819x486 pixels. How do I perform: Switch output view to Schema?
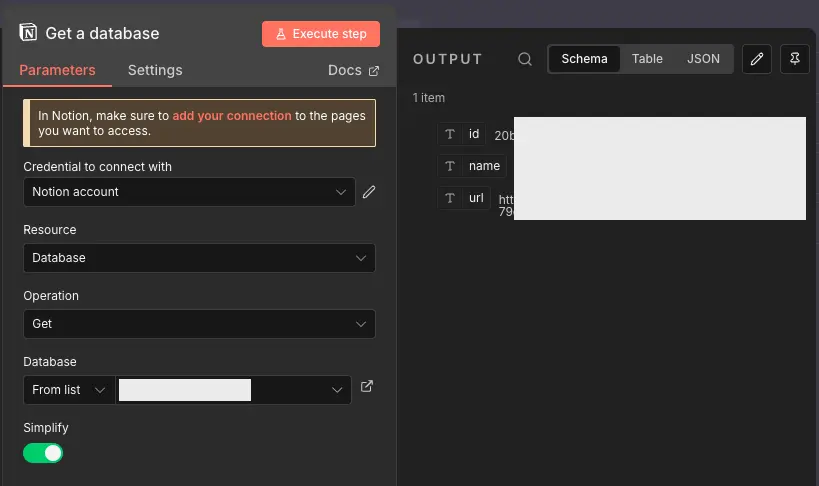pyautogui.click(x=584, y=59)
